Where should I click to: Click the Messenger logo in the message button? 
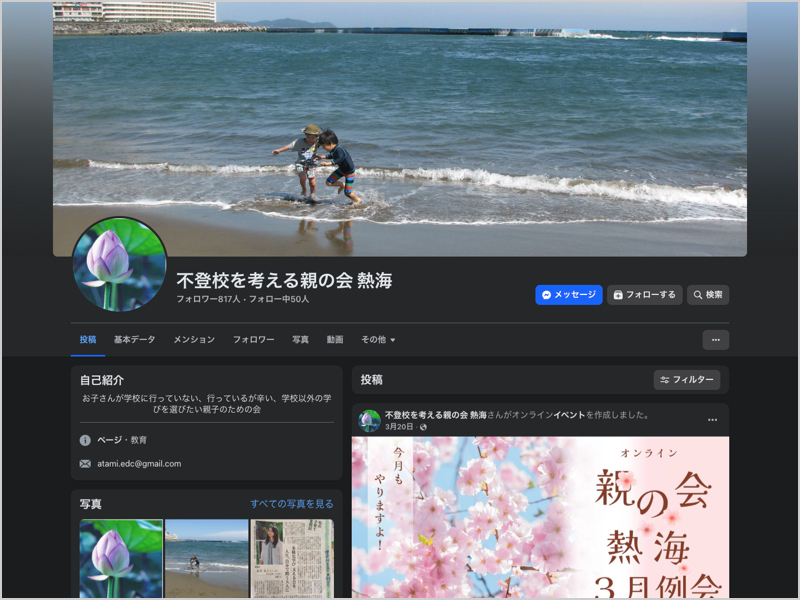pos(547,294)
